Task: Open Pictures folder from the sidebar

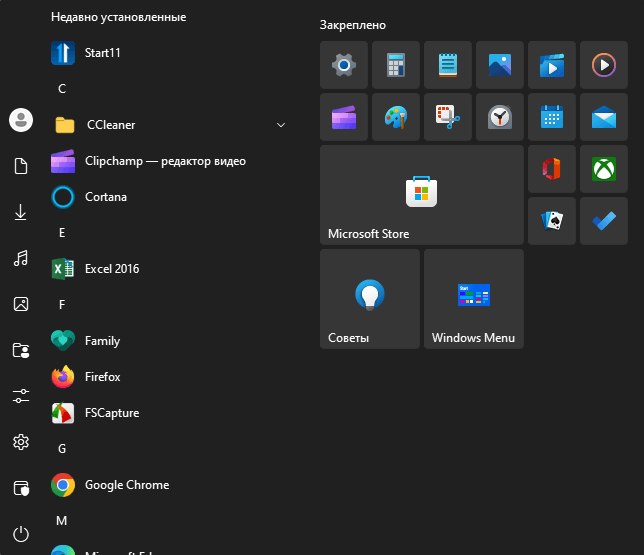Action: (x=21, y=304)
